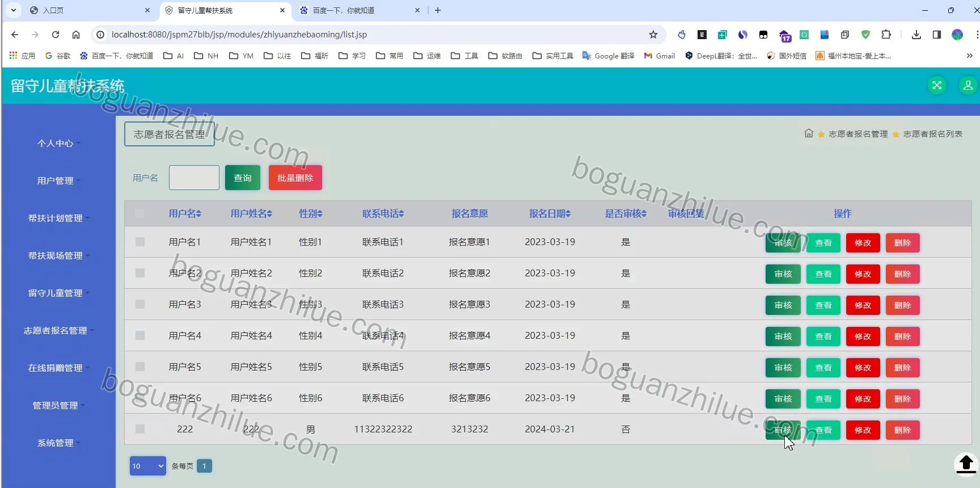This screenshot has height=488, width=980.
Task: Open the Gmail bookmark
Action: pyautogui.click(x=660, y=56)
